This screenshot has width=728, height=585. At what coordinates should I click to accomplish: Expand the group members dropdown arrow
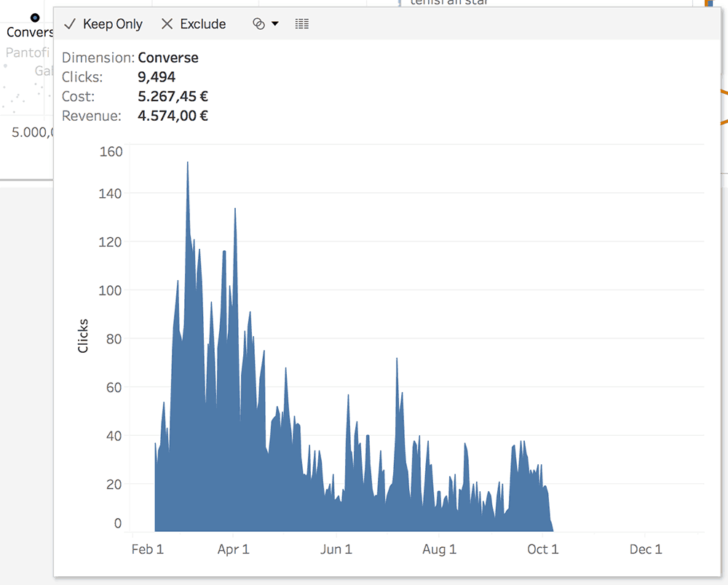[x=275, y=24]
